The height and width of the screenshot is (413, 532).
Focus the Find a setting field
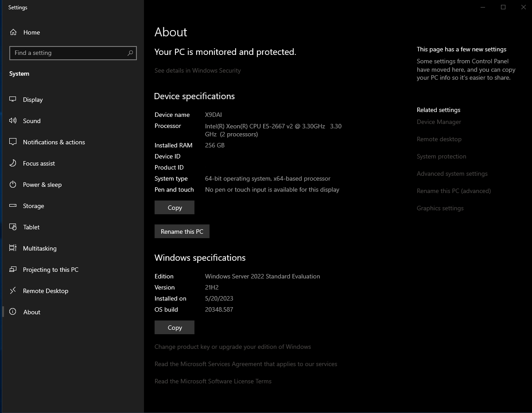click(66, 53)
